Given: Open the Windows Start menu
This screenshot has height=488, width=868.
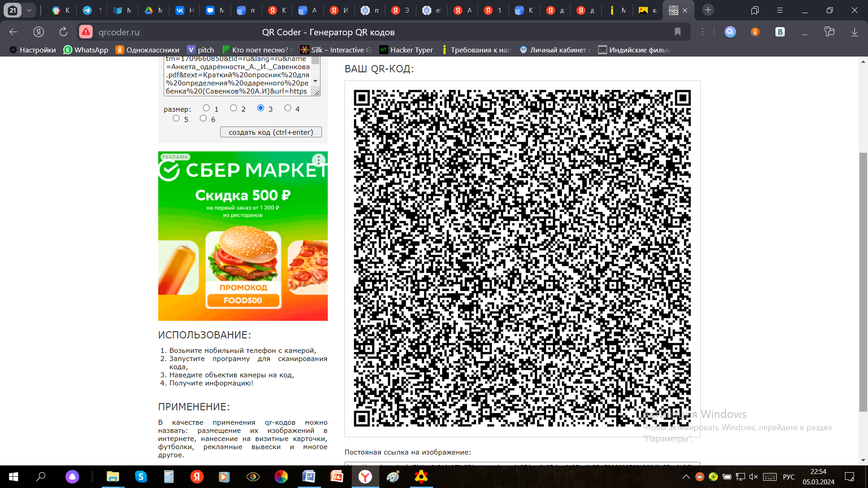Looking at the screenshot, I should click(x=14, y=477).
